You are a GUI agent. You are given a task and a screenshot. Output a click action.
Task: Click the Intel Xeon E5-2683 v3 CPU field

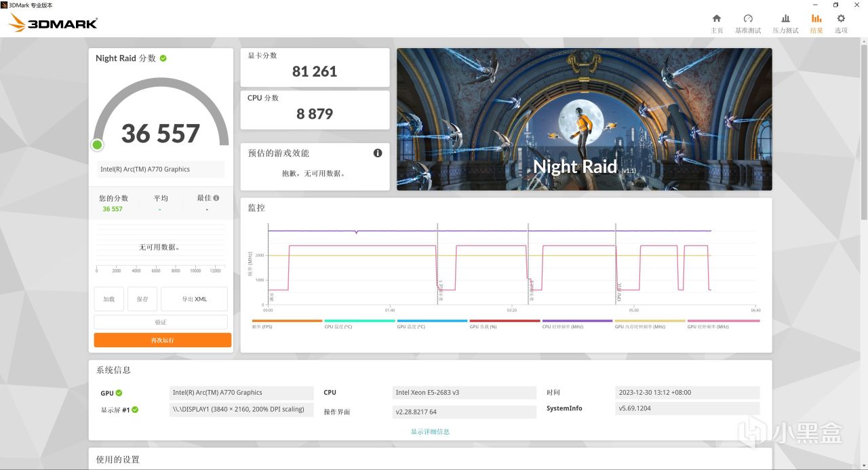tap(464, 393)
